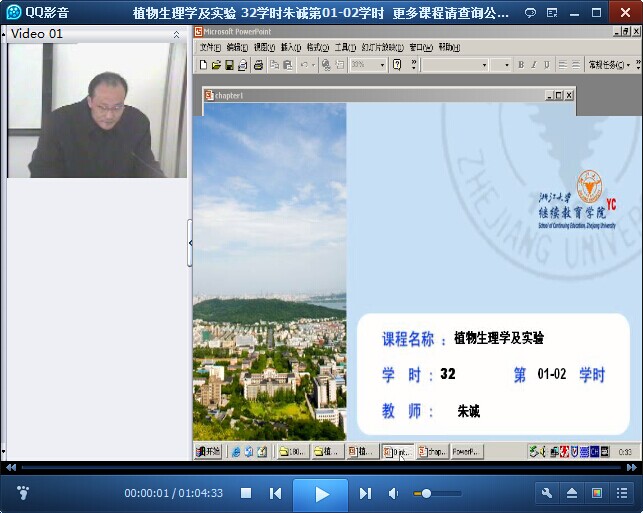Image resolution: width=643 pixels, height=513 pixels.
Task: Toggle the playlist panel icon
Action: click(622, 492)
